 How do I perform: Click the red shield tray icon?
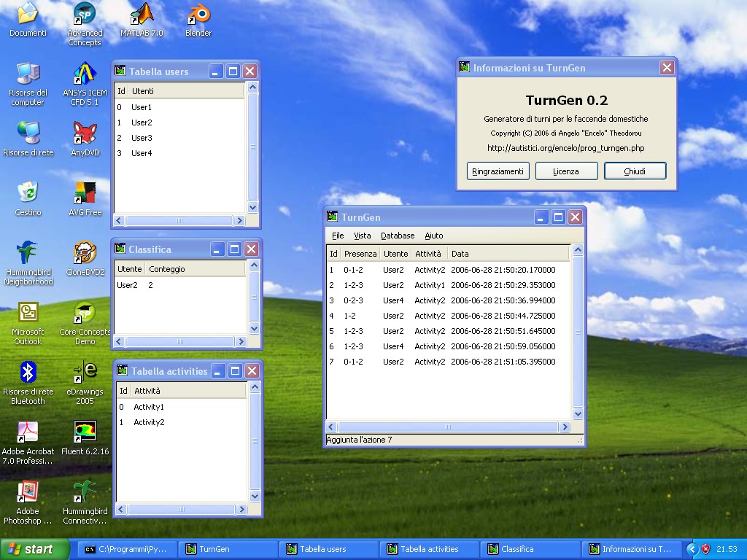tap(706, 549)
